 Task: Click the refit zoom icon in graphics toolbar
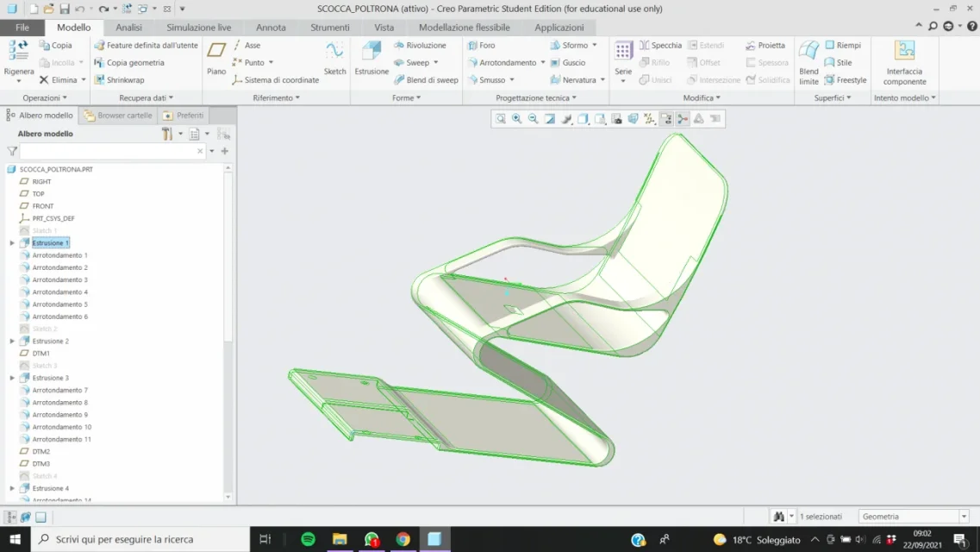501,119
